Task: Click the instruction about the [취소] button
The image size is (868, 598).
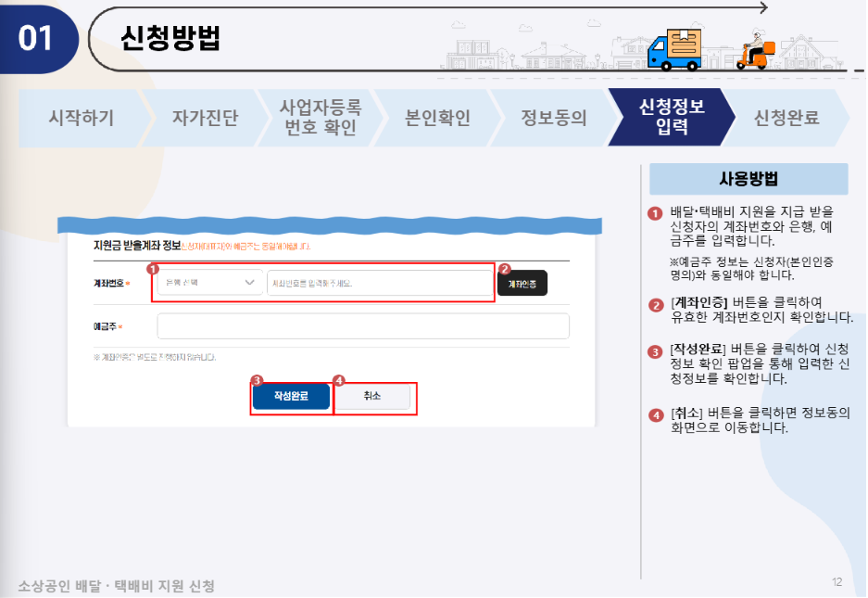Action: point(760,420)
